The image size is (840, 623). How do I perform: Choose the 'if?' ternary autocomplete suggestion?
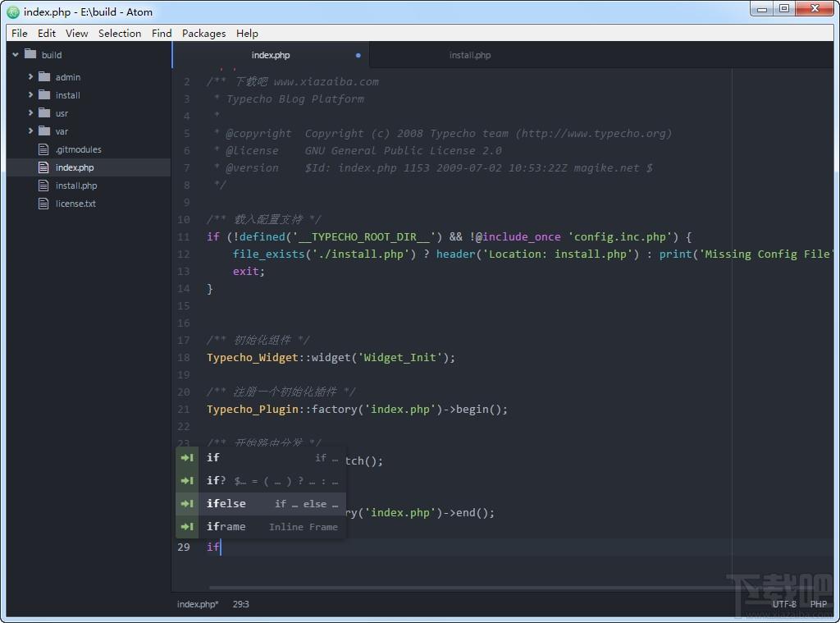[x=261, y=481]
